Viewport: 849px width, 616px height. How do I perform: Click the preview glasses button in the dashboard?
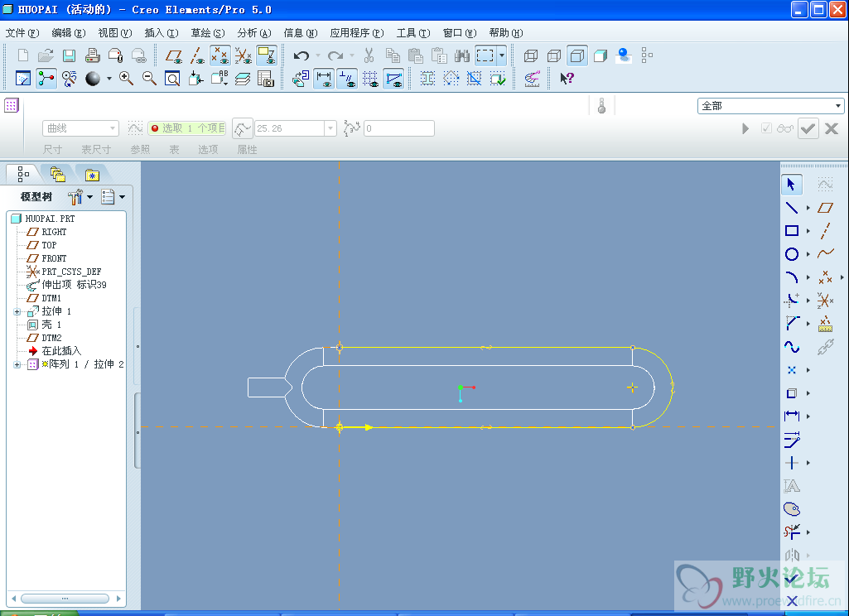785,129
